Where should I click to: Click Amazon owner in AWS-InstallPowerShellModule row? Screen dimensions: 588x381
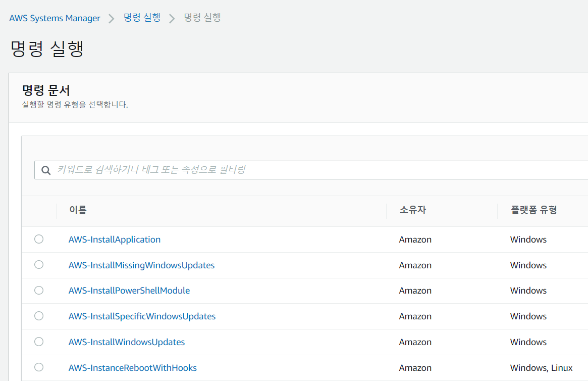coord(415,291)
